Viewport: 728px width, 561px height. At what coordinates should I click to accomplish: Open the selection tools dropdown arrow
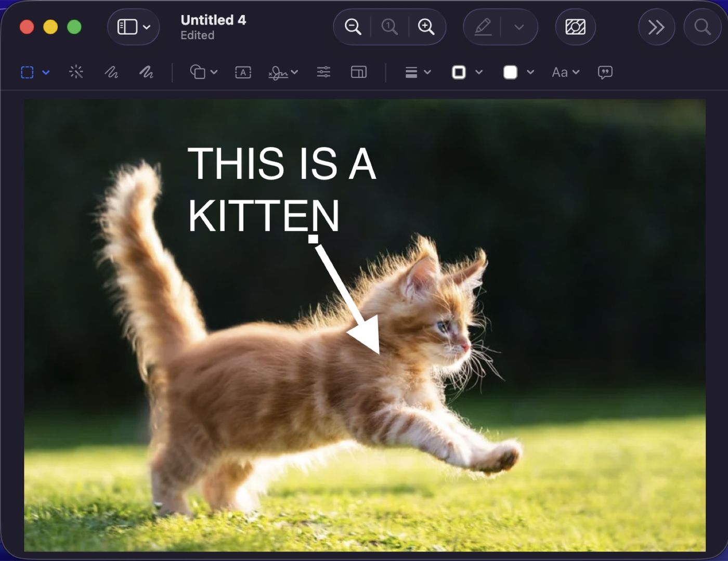(x=46, y=72)
